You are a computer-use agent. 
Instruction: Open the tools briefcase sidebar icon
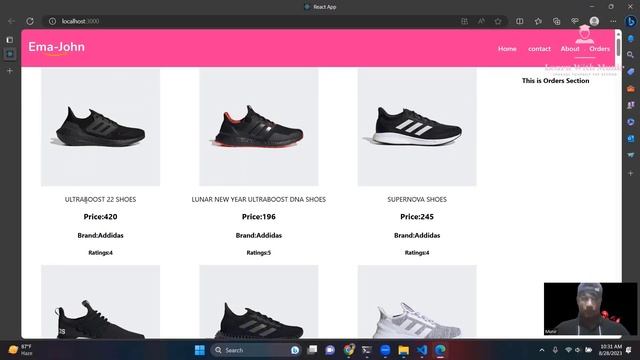pyautogui.click(x=631, y=88)
